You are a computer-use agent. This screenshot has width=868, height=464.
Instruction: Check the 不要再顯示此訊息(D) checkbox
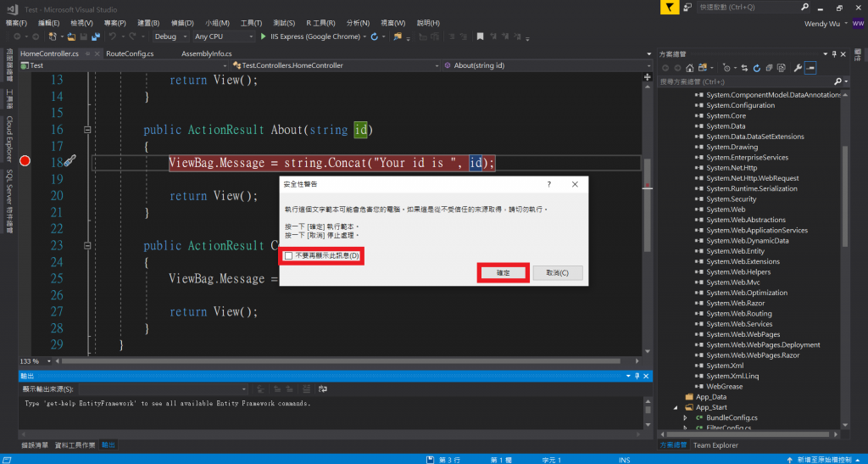tap(288, 256)
